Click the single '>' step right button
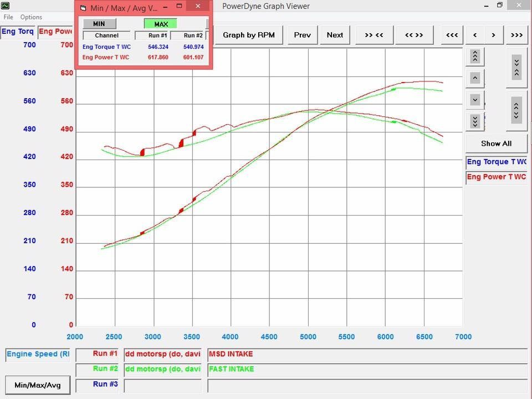This screenshot has width=532, height=399. 493,35
